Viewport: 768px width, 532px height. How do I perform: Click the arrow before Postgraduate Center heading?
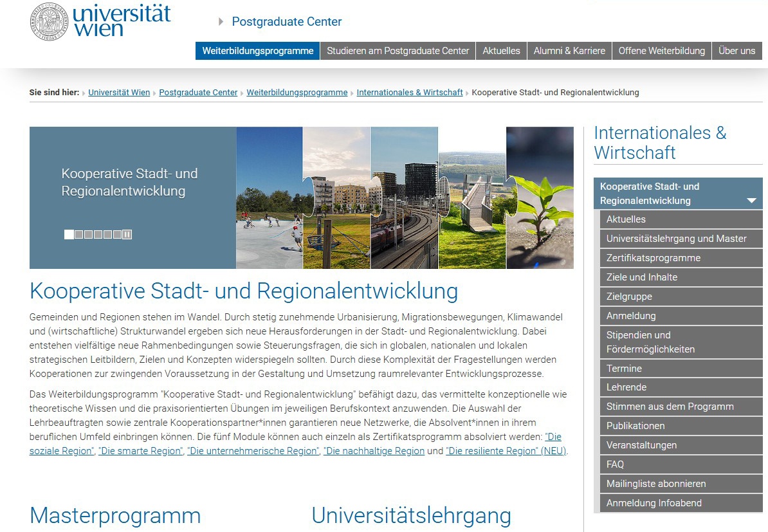tap(221, 22)
